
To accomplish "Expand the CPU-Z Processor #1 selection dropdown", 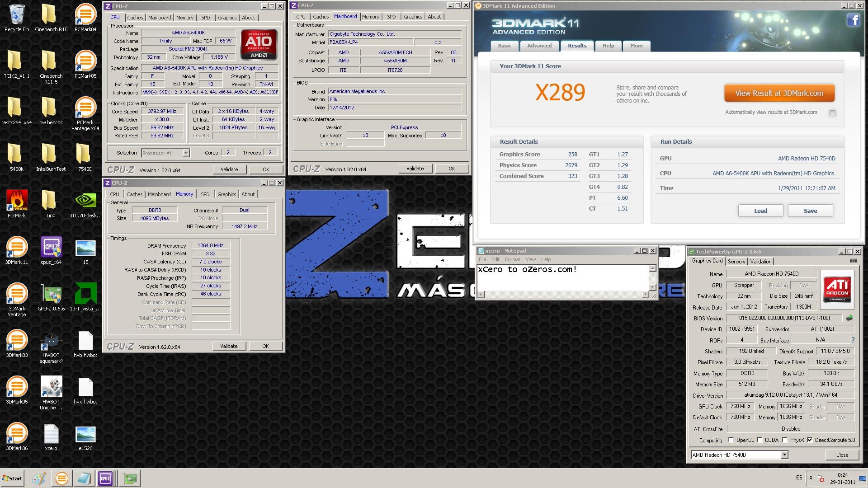I will 186,153.
